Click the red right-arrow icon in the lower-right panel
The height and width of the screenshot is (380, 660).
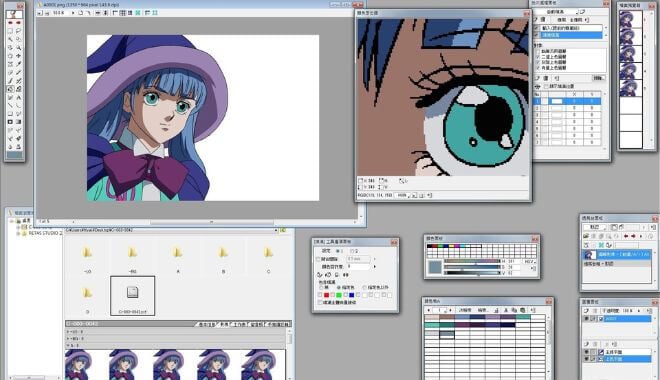(633, 236)
